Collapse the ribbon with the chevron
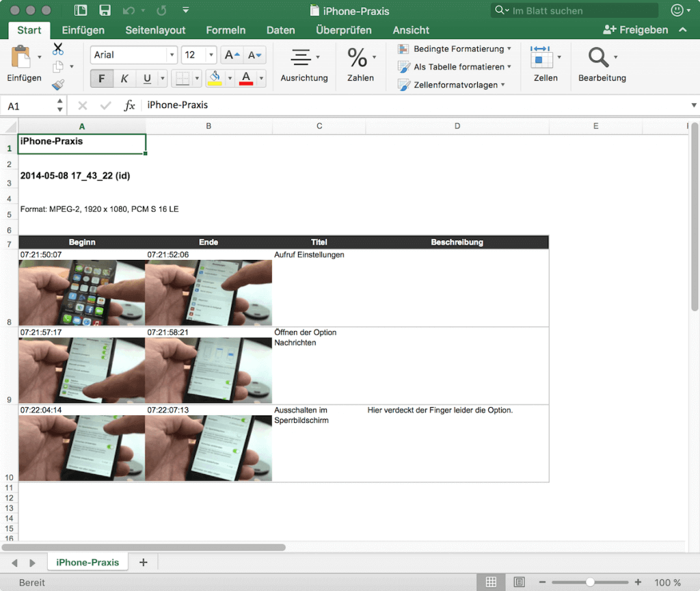This screenshot has width=700, height=591. (x=683, y=30)
